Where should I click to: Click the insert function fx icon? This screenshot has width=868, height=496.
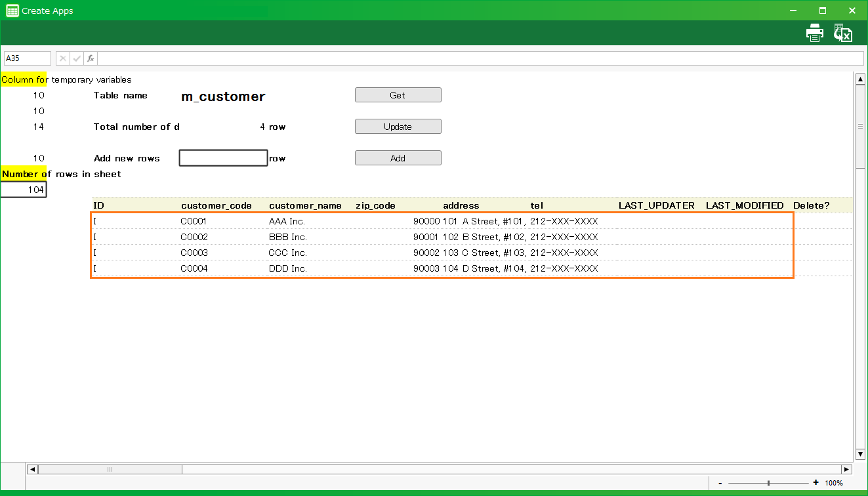pos(91,58)
